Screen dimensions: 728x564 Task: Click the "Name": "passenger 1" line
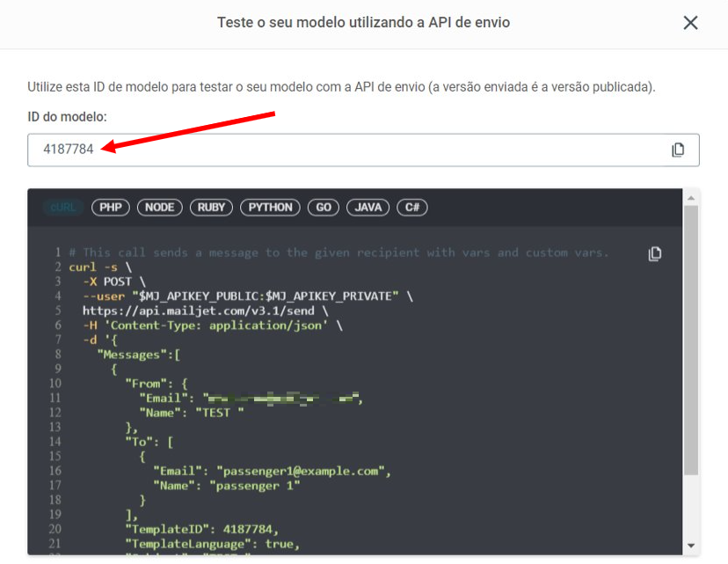227,486
